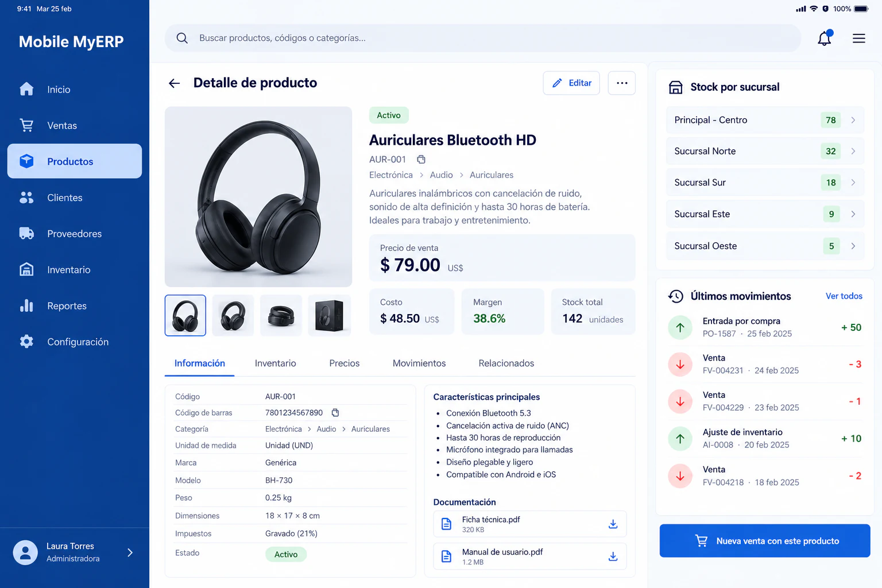Click the Configuración gear icon
The height and width of the screenshot is (588, 882).
(x=26, y=342)
